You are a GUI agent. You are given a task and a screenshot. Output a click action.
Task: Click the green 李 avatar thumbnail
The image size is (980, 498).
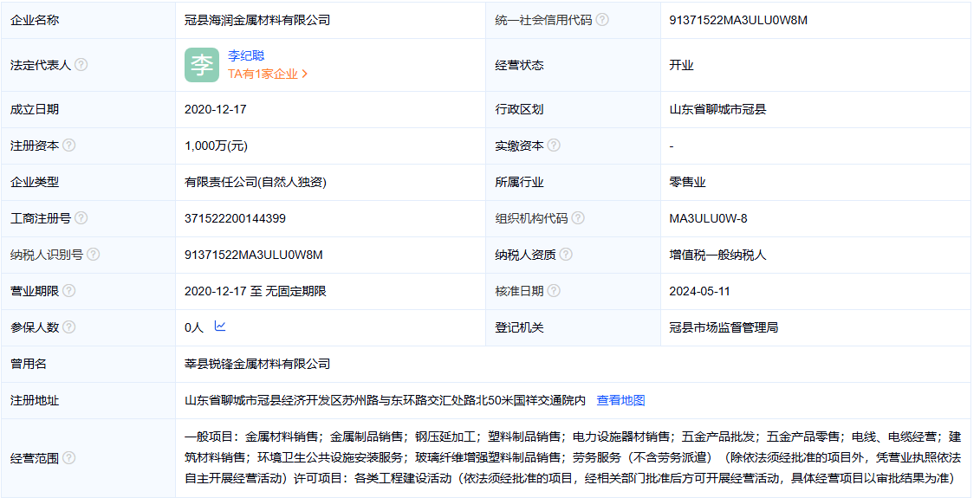click(202, 65)
